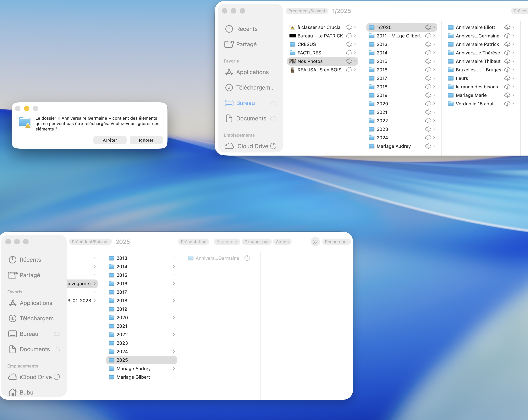The height and width of the screenshot is (420, 528).
Task: Open the Action toolbar menu
Action: (x=282, y=242)
